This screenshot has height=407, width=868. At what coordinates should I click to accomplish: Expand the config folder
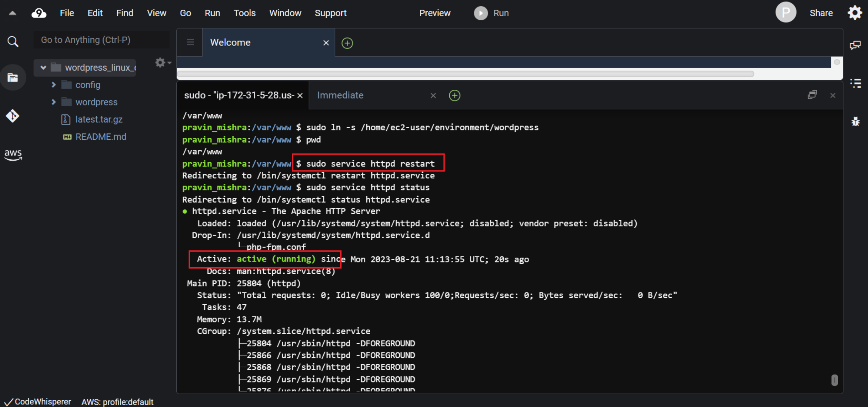tap(53, 85)
